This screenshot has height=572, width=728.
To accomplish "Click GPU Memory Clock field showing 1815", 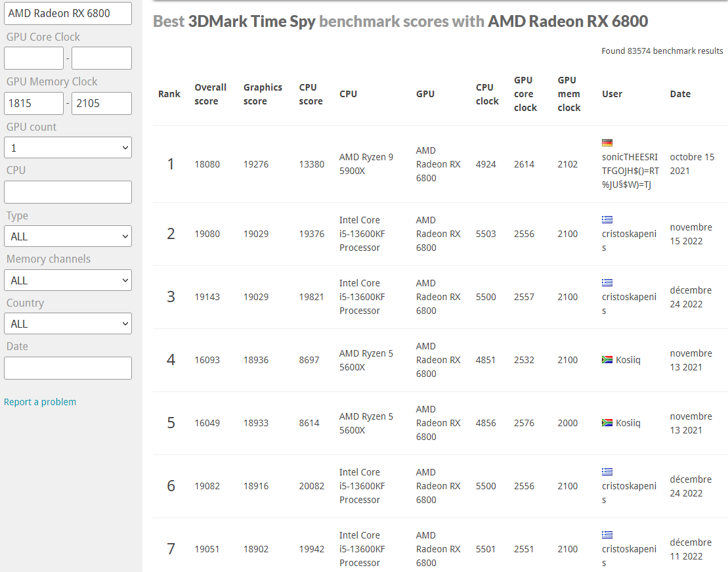I will [x=34, y=103].
